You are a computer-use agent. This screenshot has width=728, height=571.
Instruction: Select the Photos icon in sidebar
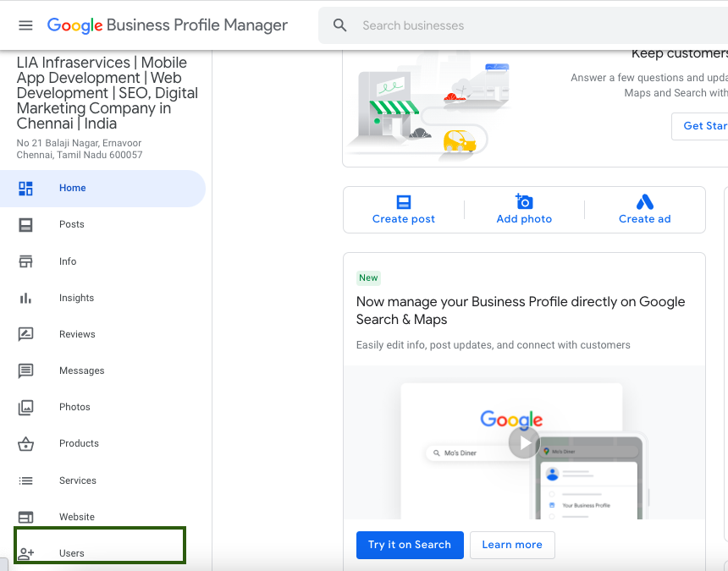tap(25, 407)
